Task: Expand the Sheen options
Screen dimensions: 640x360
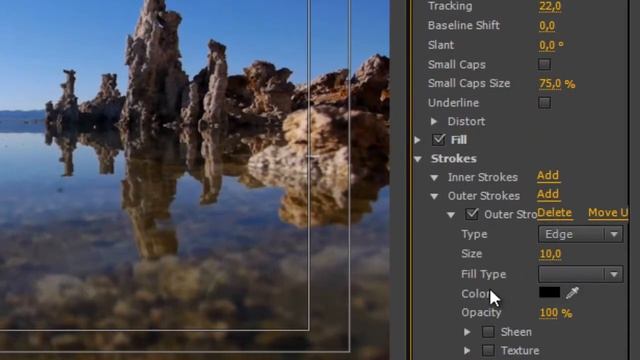Action: pos(467,332)
